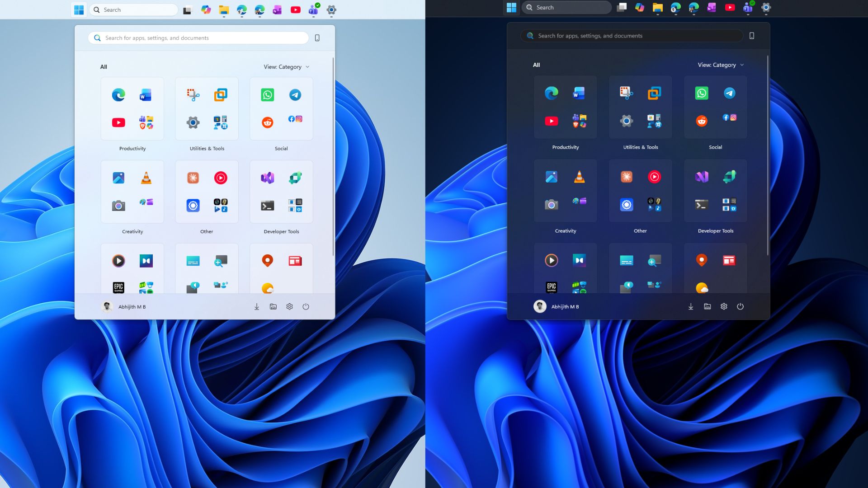The width and height of the screenshot is (868, 488).
Task: Launch WhatsApp in light Social folder
Action: point(268,95)
